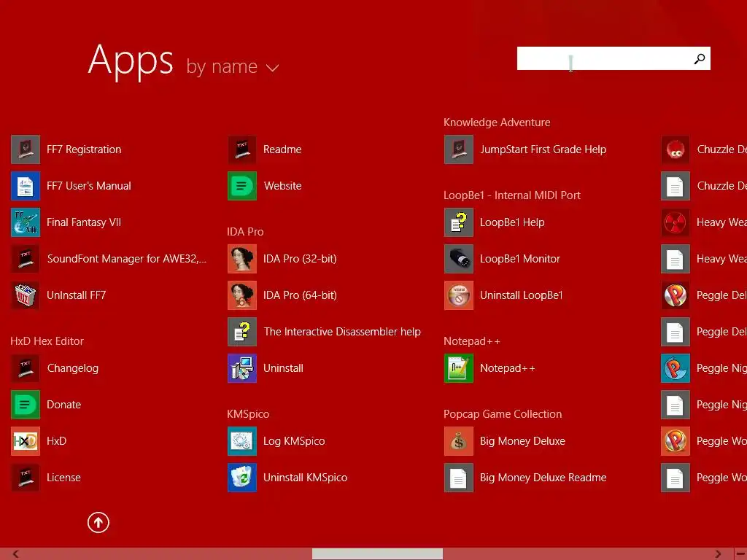This screenshot has height=560, width=747.
Task: Open The Interactive Disassembler help icon
Action: (x=242, y=332)
